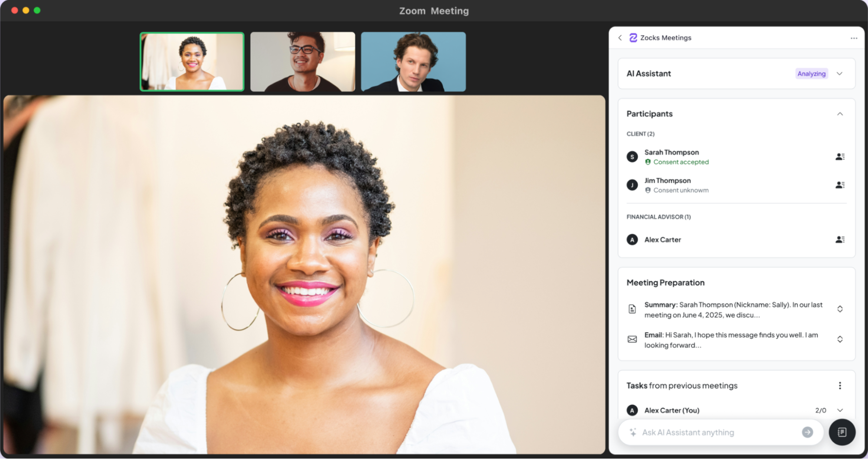
Task: Click the Participants heading
Action: pyautogui.click(x=650, y=114)
